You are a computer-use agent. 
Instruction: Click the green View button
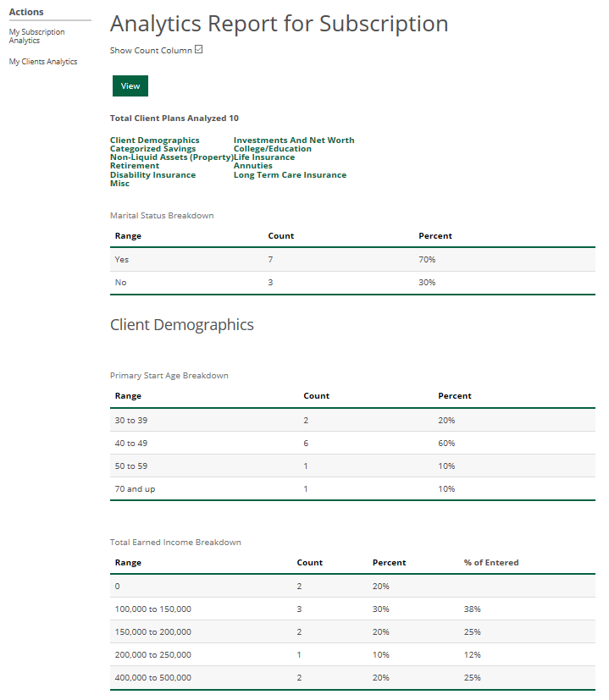[x=130, y=85]
